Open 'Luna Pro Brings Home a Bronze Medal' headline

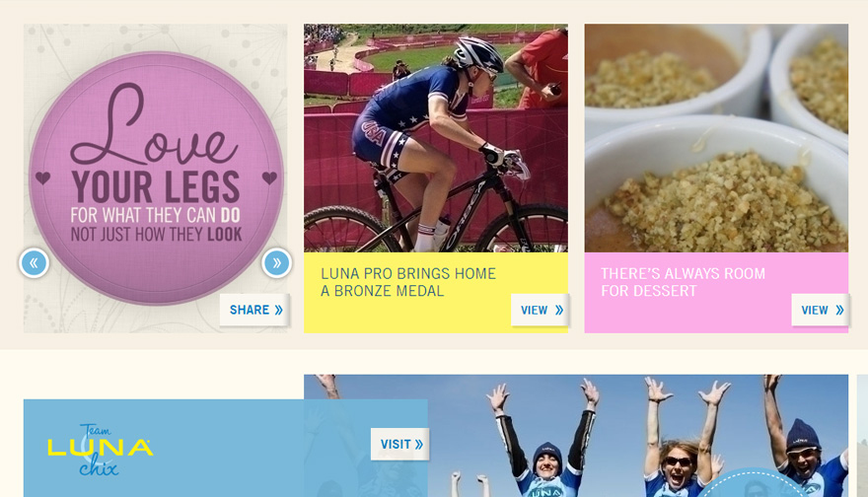point(408,282)
